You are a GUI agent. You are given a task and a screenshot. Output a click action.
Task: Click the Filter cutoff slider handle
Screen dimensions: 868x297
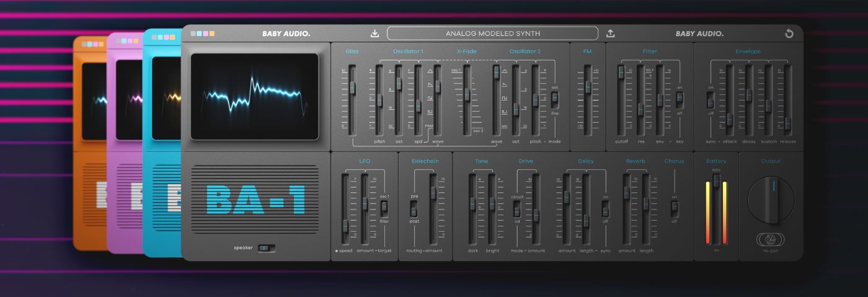click(621, 73)
